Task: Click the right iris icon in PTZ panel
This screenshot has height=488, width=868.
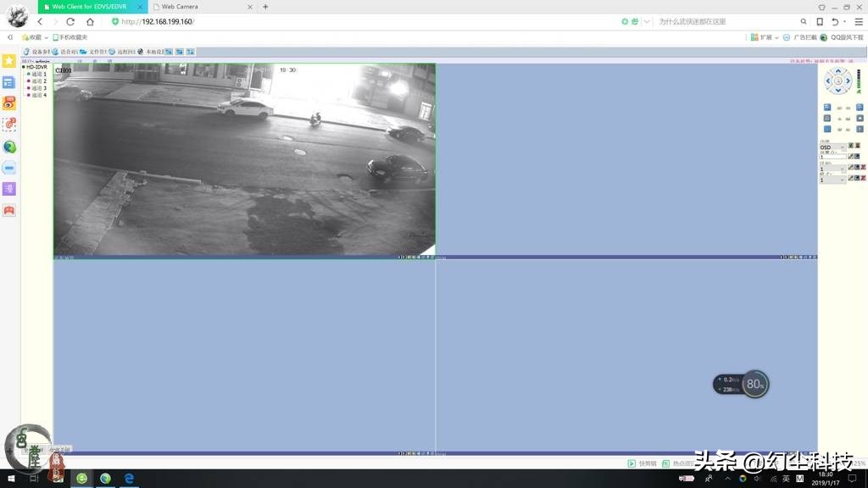Action: (x=860, y=129)
